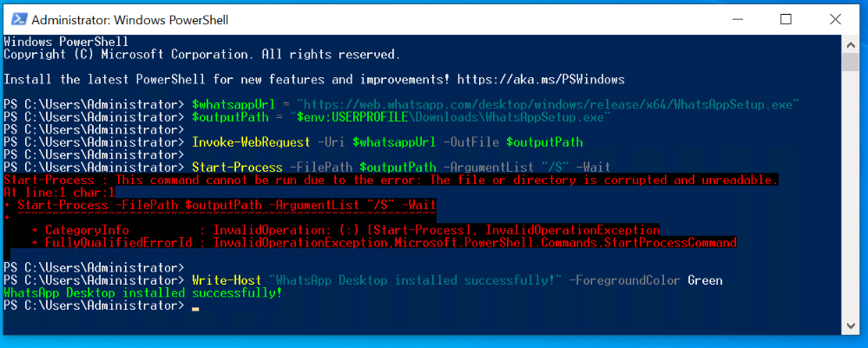
Task: Click the FullyQualifiedErrorId error line
Action: tap(384, 243)
